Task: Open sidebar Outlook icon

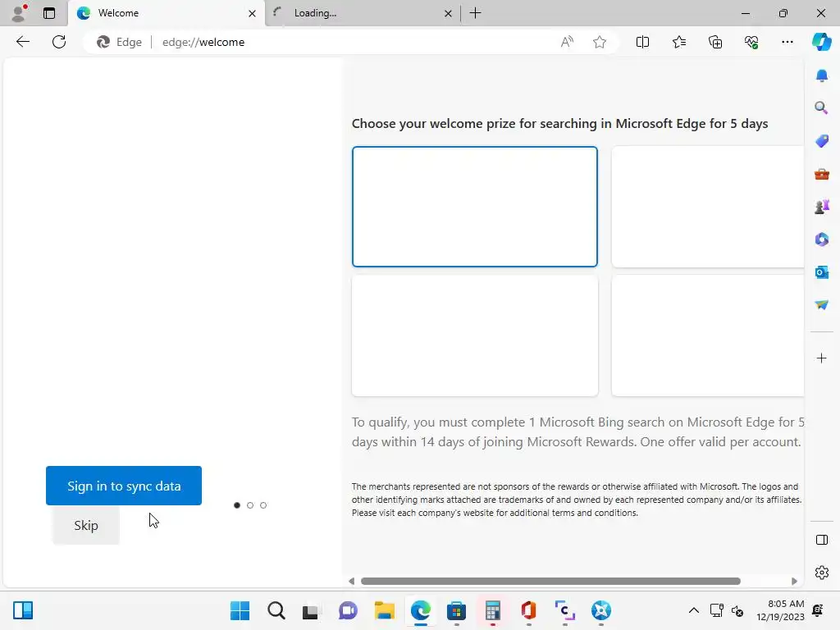Action: point(822,272)
